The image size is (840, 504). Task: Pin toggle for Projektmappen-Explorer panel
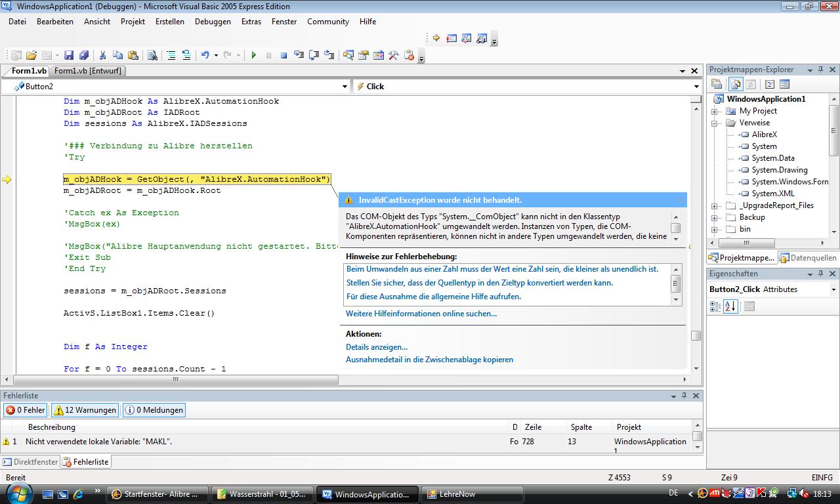tap(820, 70)
